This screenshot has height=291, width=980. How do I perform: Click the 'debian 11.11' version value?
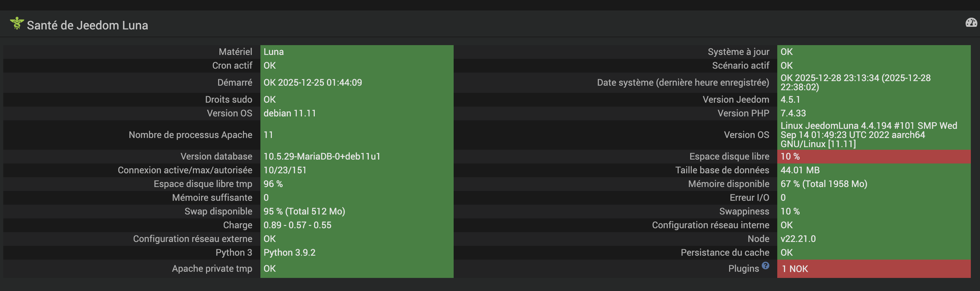(290, 113)
